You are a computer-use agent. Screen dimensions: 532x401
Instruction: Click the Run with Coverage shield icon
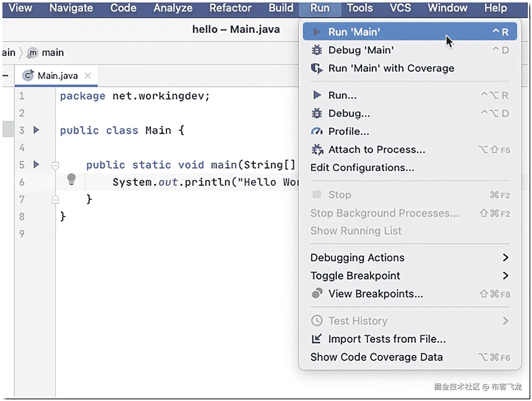click(x=317, y=68)
